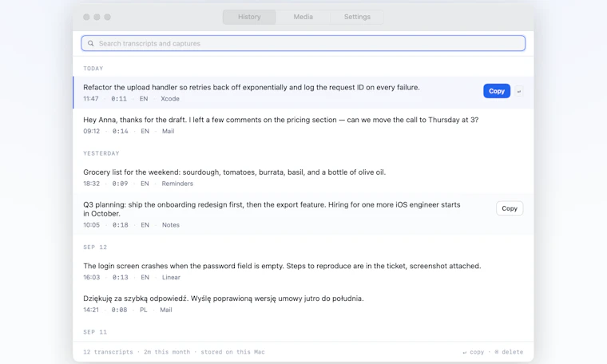Viewport: 607px width, 364px height.
Task: Select the Hey Anna Mail transcript
Action: (303, 125)
